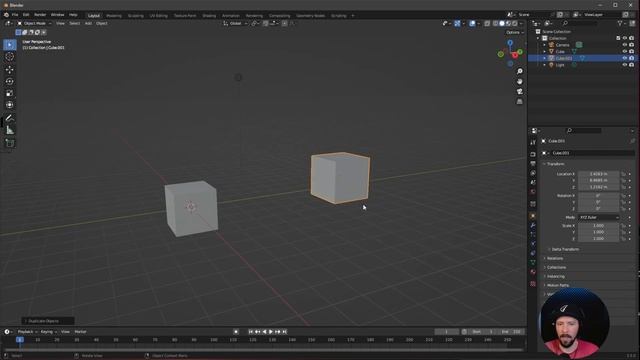Viewport: 640px width, 360px height.
Task: Click the Scale X value field
Action: tap(598, 226)
